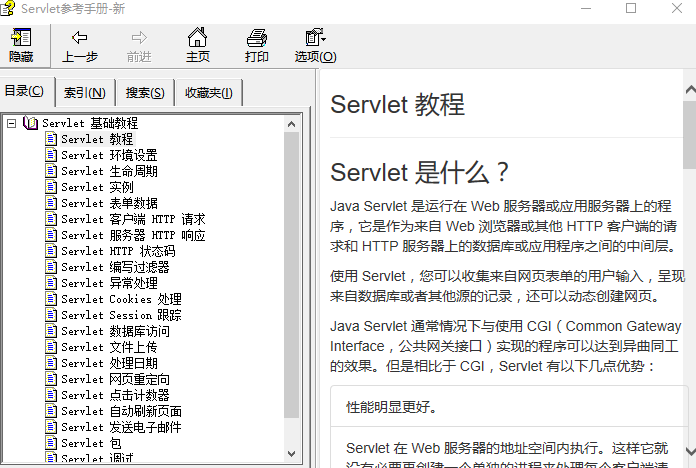Open the 收藏夹(I) favorites tab
Viewport: 696px width, 468px height.
[208, 93]
